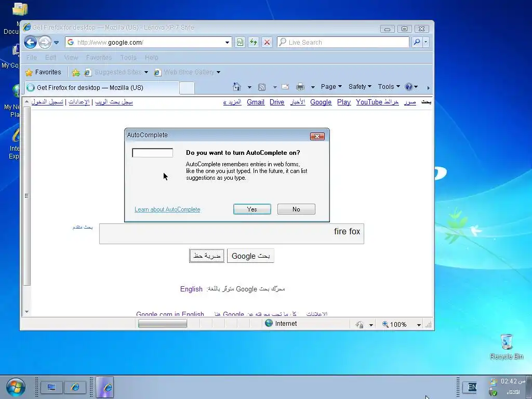532x399 pixels.
Task: Click the RSS feeds icon
Action: coord(262,87)
